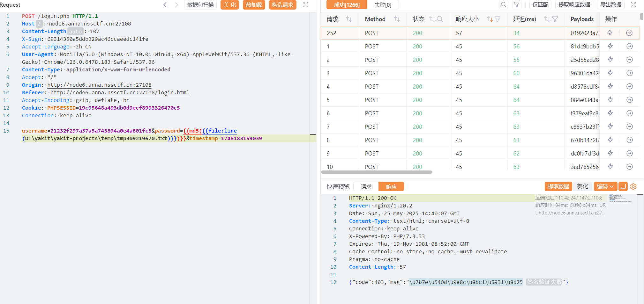Click arrow-circle detail icon for request 5
The height and width of the screenshot is (304, 644).
coord(629,100)
